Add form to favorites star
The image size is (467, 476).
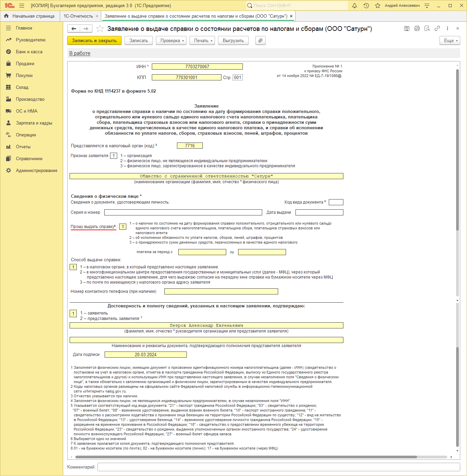pyautogui.click(x=100, y=28)
